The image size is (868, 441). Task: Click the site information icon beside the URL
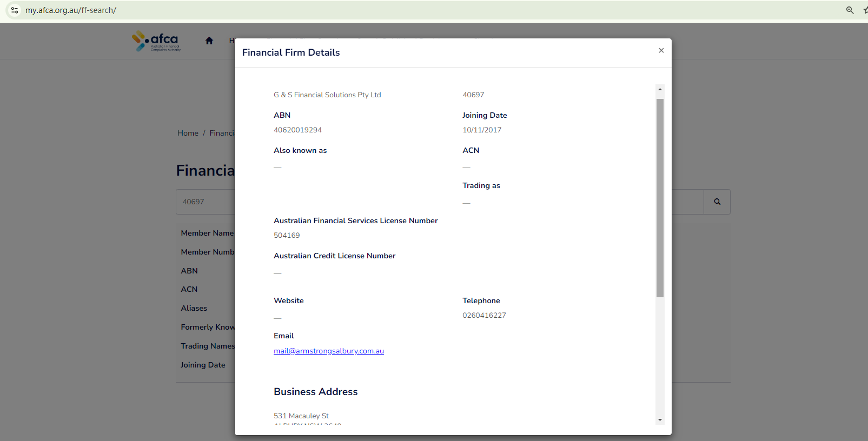point(15,10)
